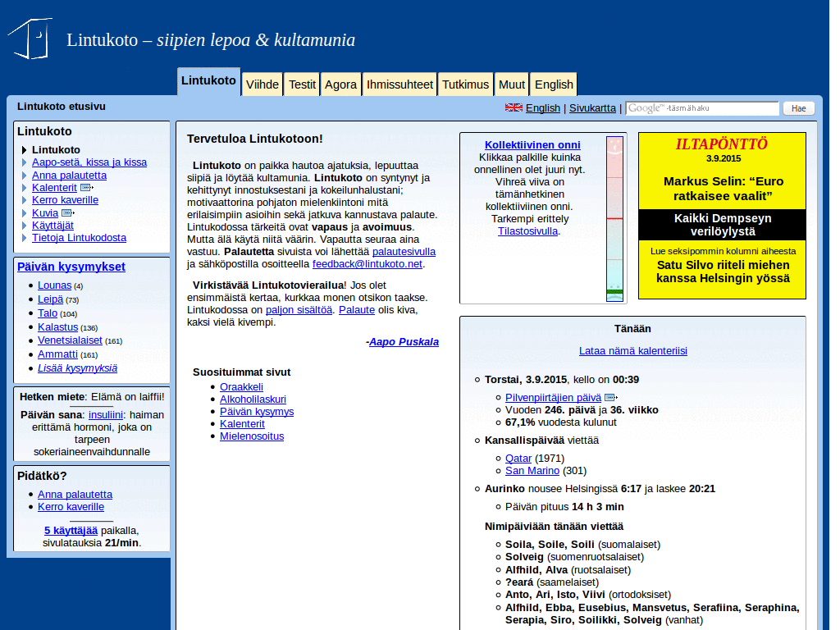Screen dimensions: 840x630
Task: Open the Sivukartta link
Action: pos(592,107)
